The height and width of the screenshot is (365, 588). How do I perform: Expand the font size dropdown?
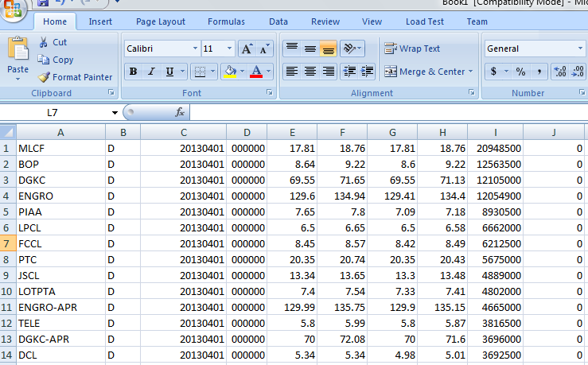230,49
